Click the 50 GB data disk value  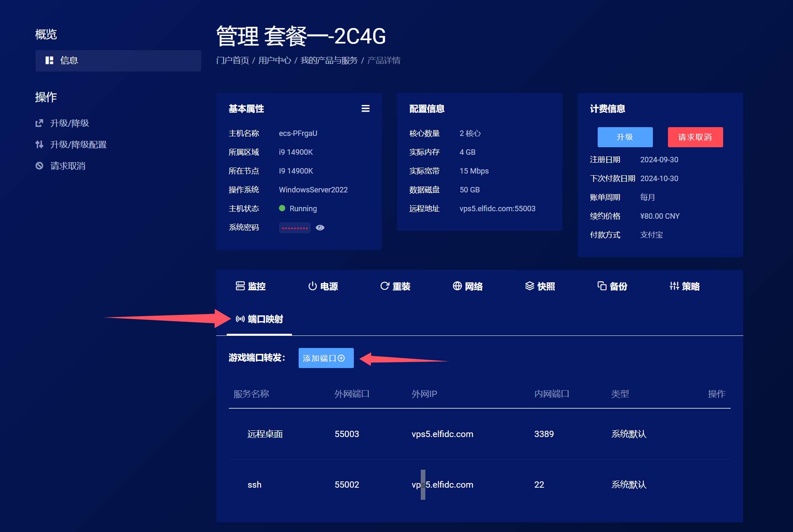470,190
